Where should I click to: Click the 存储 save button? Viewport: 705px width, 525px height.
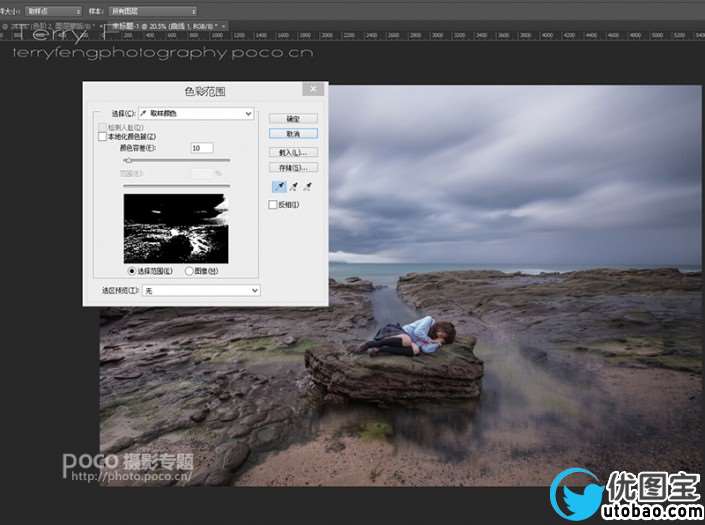pyautogui.click(x=293, y=167)
